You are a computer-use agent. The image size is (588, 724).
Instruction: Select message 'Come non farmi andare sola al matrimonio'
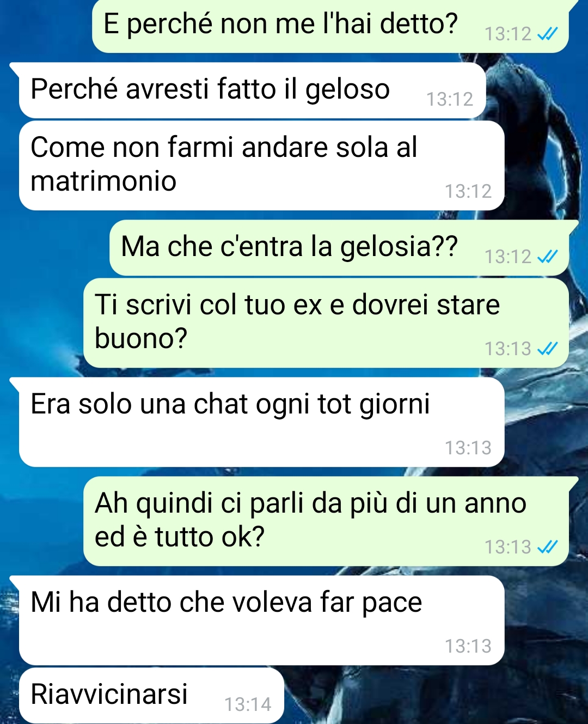click(x=261, y=166)
